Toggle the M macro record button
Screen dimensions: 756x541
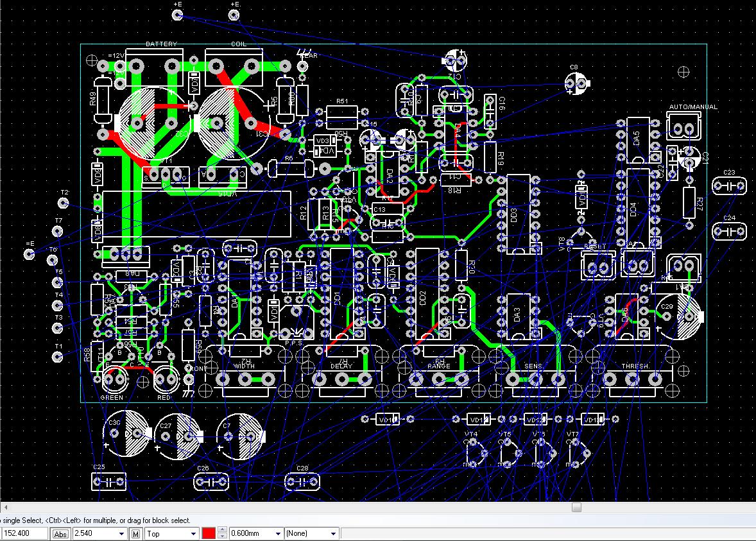click(136, 534)
